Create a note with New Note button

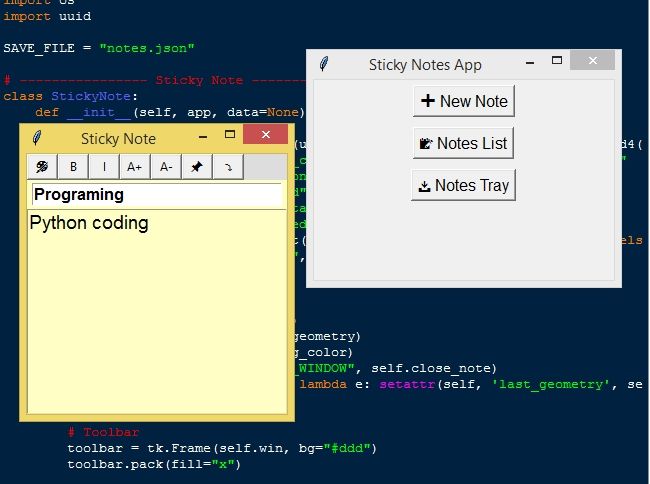(x=464, y=101)
